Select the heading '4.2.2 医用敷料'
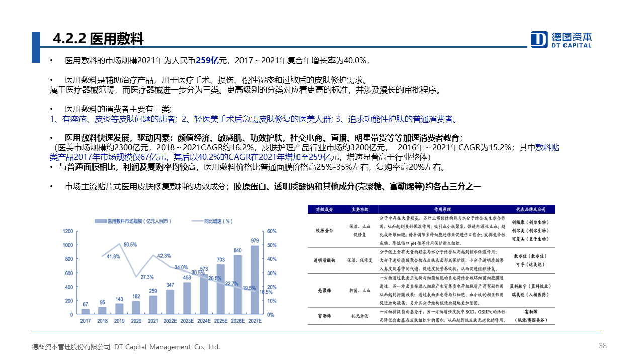Screen dimensions: 644x362 (98, 39)
